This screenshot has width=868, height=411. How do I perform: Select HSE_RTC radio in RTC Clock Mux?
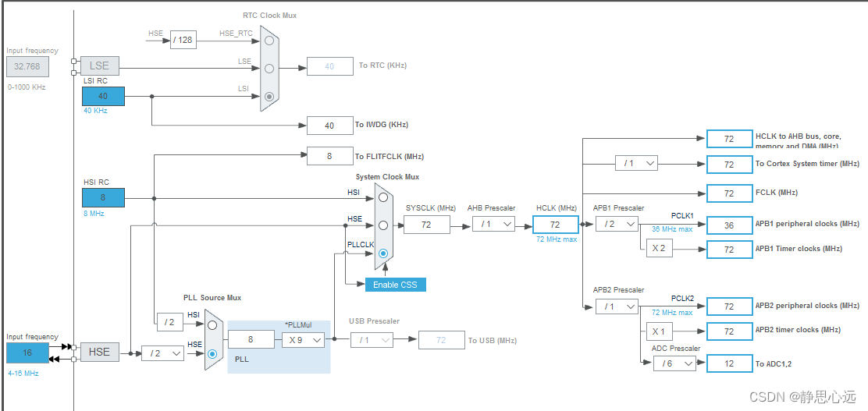269,41
